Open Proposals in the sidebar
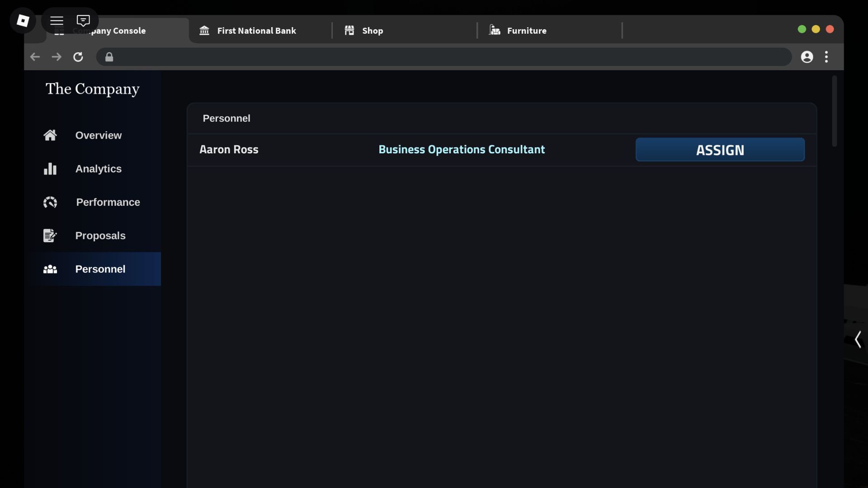 tap(93, 235)
